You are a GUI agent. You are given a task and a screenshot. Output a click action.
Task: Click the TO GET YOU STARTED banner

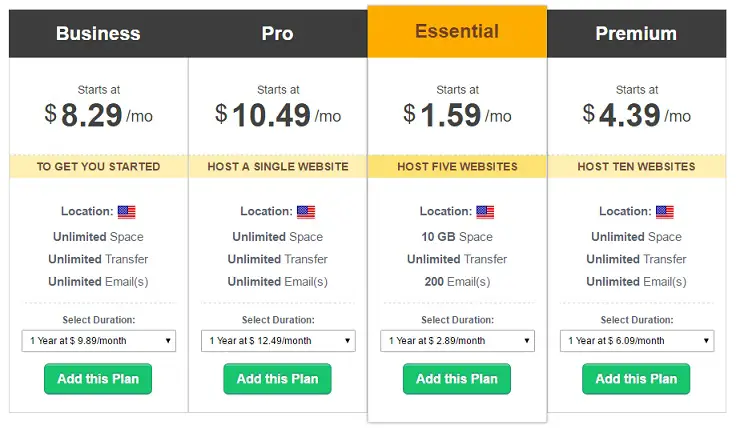coord(99,167)
